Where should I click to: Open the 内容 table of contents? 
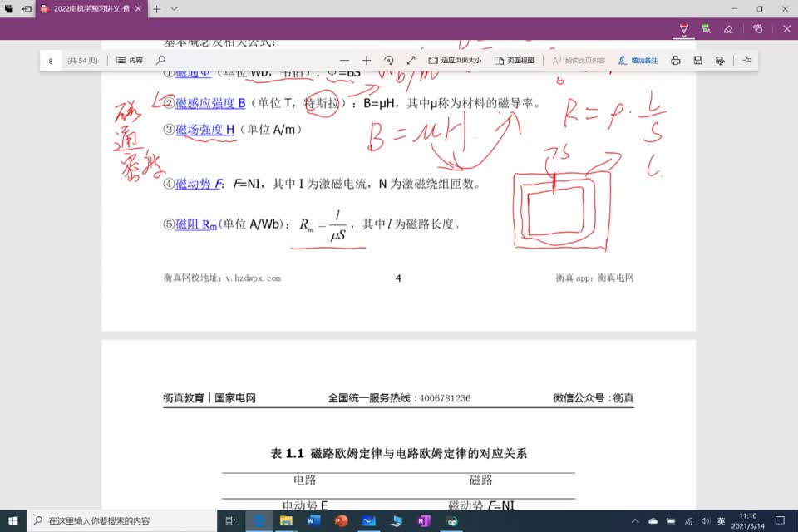click(x=130, y=60)
